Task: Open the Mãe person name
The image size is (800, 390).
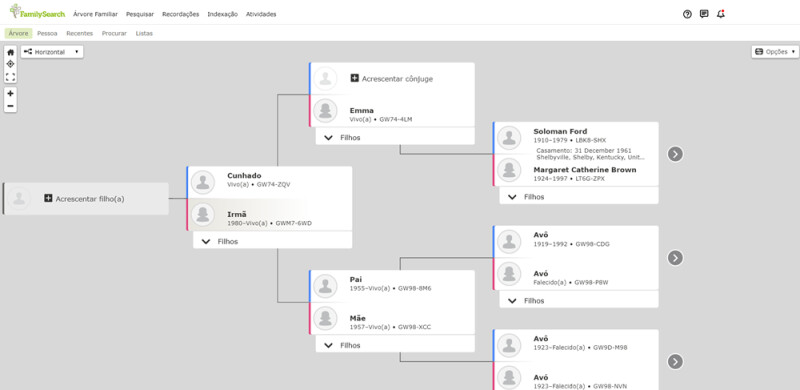Action: [357, 318]
